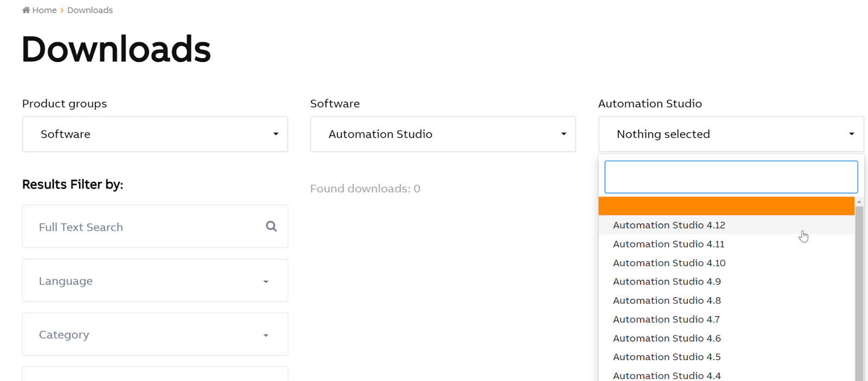Screen dimensions: 868x381
Task: Click the Found downloads: 0 text
Action: pos(365,188)
